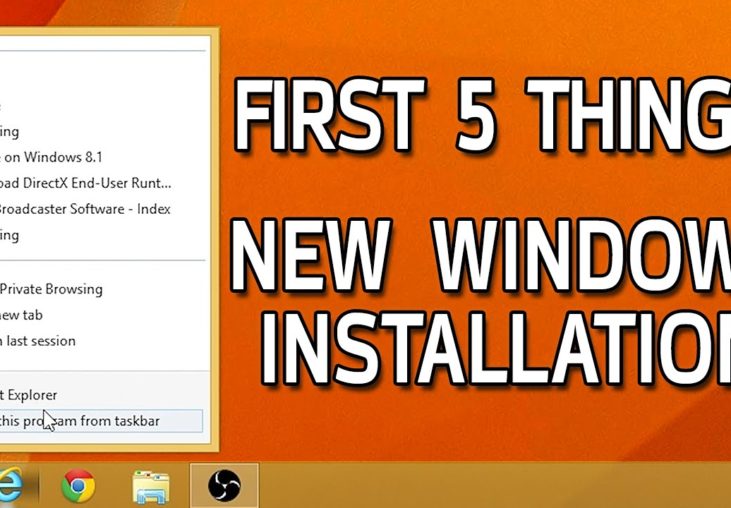Open Internet Explorer from the taskbar
The height and width of the screenshot is (508, 731).
[x=10, y=486]
